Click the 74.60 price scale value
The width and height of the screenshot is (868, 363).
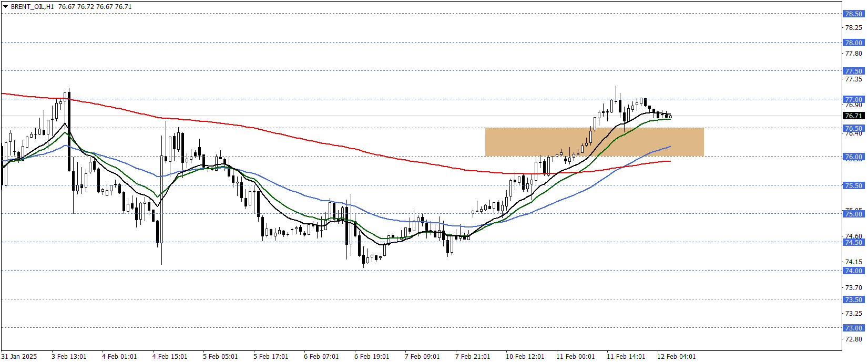853,236
